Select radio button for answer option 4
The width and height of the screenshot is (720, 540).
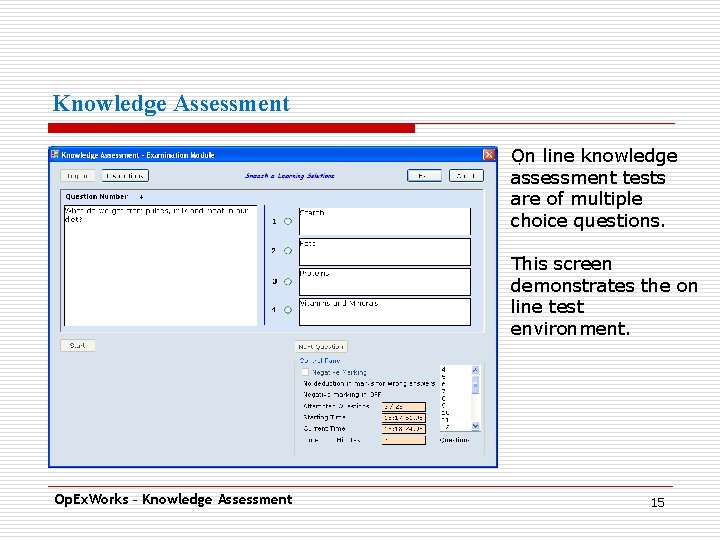click(x=288, y=310)
